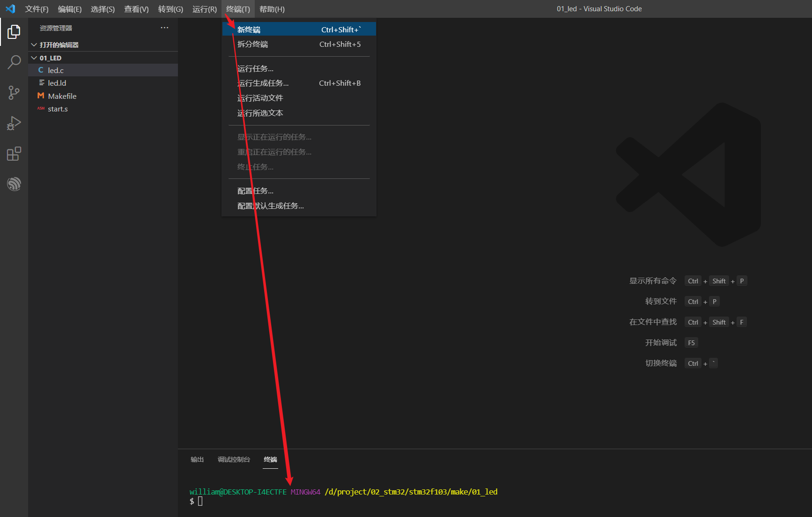Open the 查看(V) menu
The image size is (812, 517).
point(136,9)
